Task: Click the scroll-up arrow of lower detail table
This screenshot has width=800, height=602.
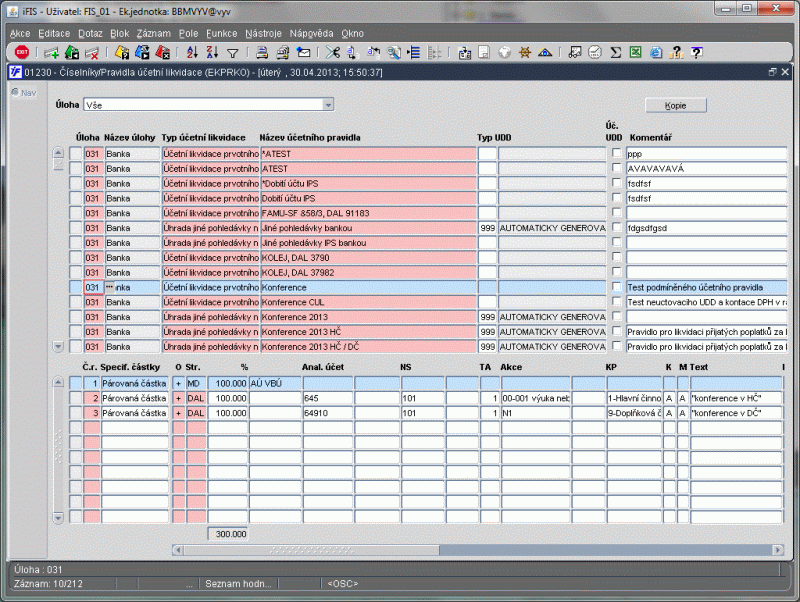Action: pos(58,382)
